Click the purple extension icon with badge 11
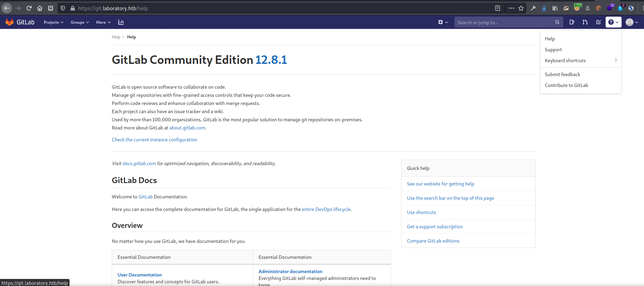 [610, 7]
